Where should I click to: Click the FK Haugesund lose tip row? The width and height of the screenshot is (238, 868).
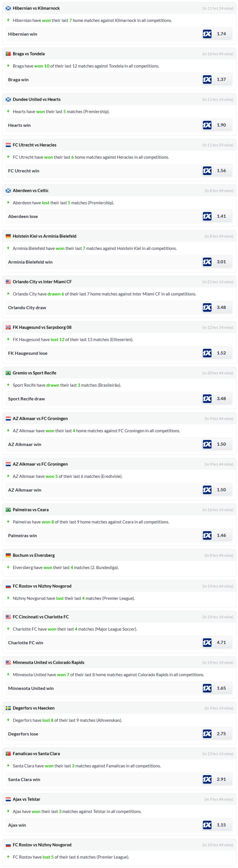(x=28, y=353)
